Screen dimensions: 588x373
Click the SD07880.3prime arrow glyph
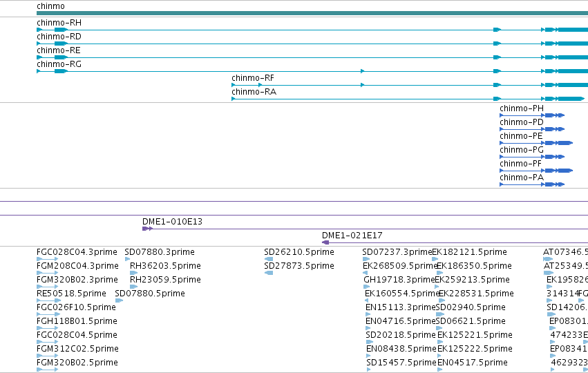(x=128, y=259)
